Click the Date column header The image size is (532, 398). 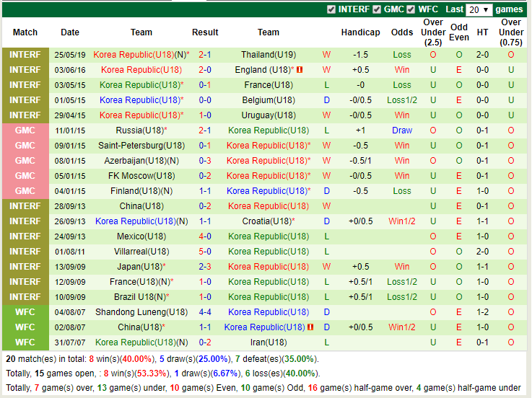(70, 32)
